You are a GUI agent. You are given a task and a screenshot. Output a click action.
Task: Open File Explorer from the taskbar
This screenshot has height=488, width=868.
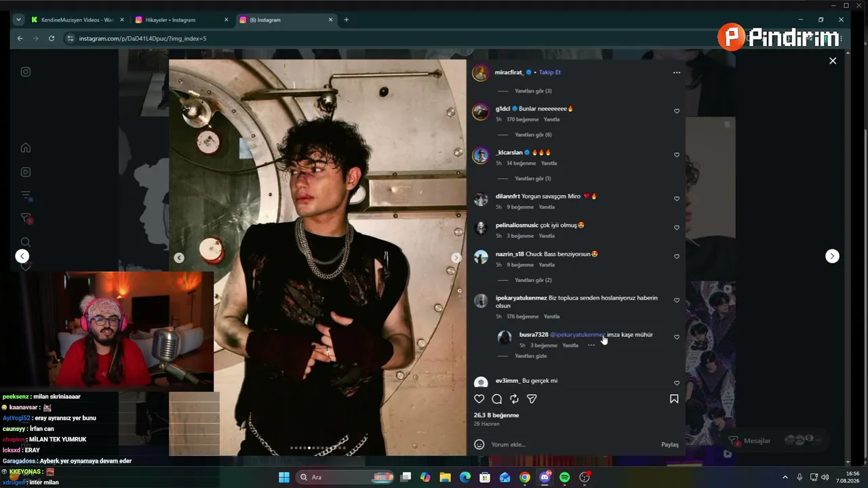[445, 477]
